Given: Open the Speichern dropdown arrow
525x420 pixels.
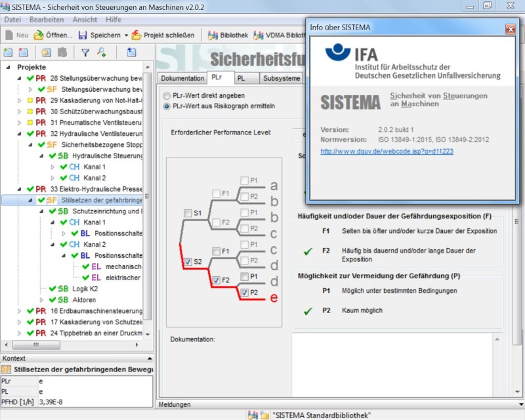Looking at the screenshot, I should pyautogui.click(x=126, y=35).
